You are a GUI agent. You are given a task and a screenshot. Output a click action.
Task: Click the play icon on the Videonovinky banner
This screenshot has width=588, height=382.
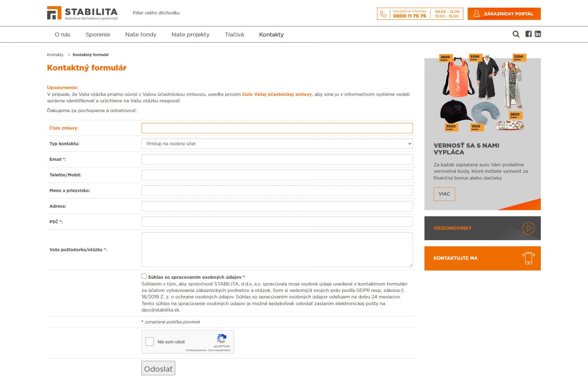(528, 228)
